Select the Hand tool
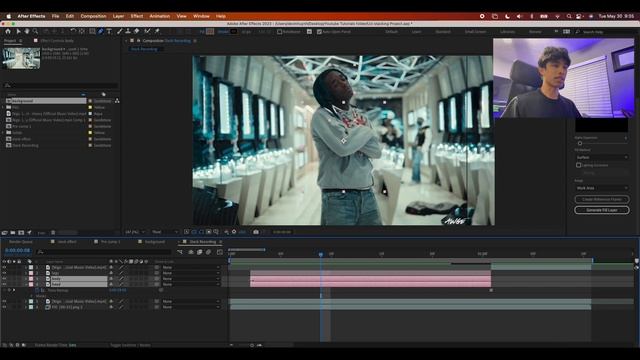The height and width of the screenshot is (360, 640). click(x=27, y=31)
